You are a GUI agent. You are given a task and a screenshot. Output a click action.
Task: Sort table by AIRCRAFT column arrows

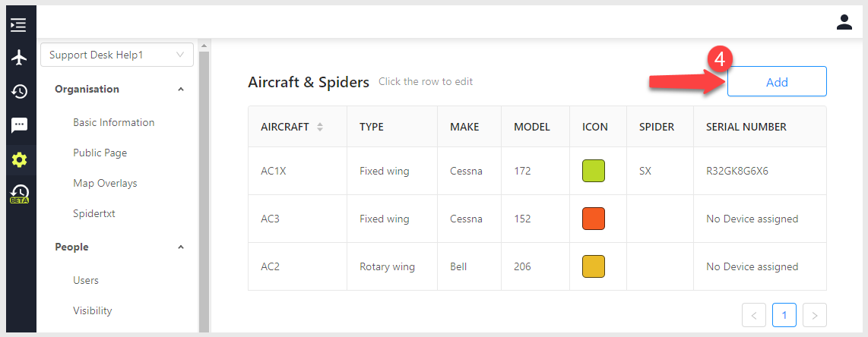319,127
